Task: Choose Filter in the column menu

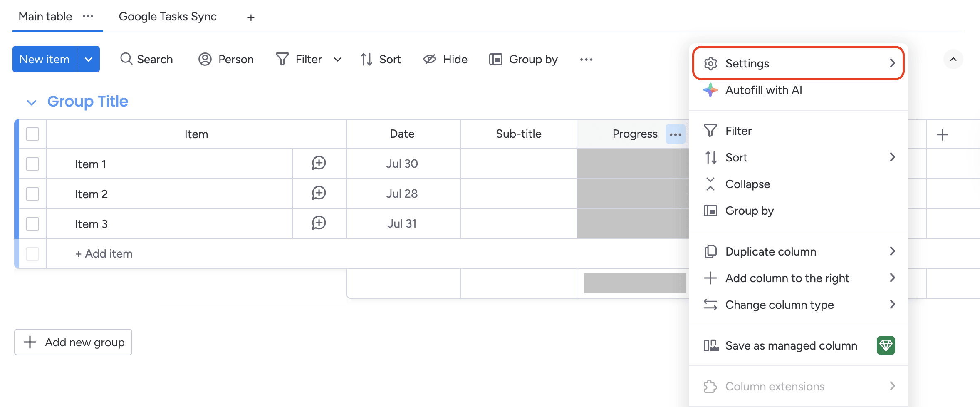Action: (798, 131)
